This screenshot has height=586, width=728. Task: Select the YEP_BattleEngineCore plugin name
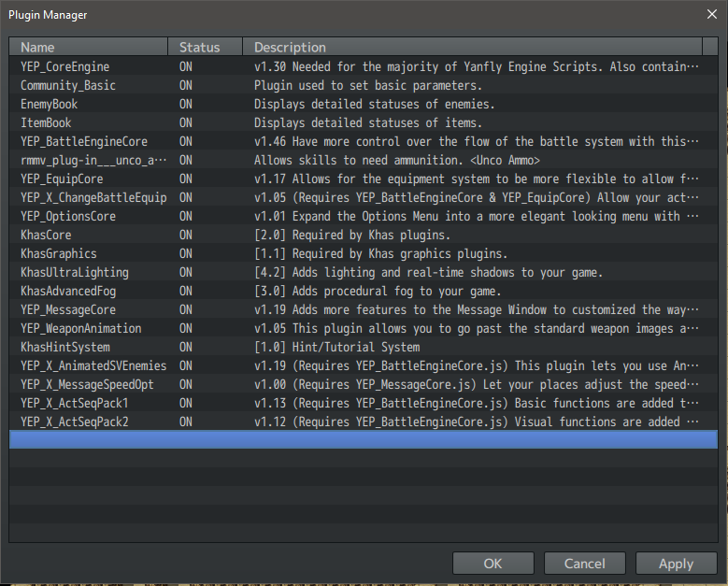[x=83, y=142]
